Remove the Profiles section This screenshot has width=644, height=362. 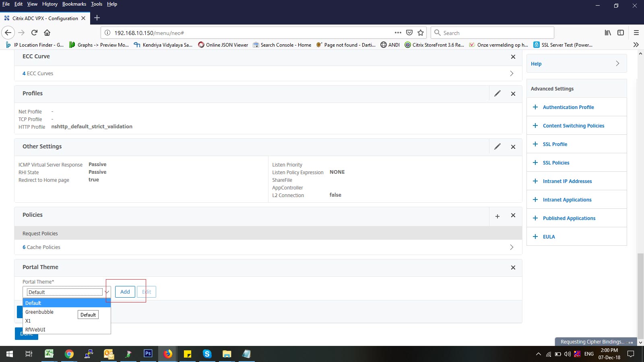[513, 94]
